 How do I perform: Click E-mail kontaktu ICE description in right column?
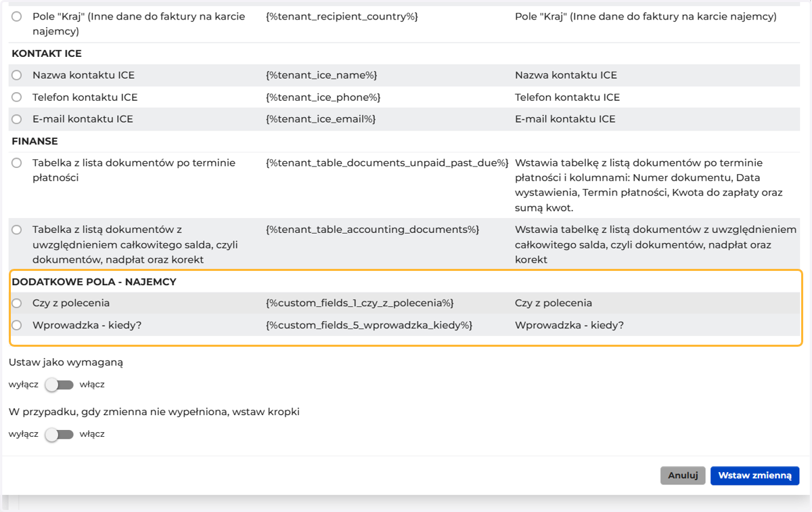click(565, 119)
